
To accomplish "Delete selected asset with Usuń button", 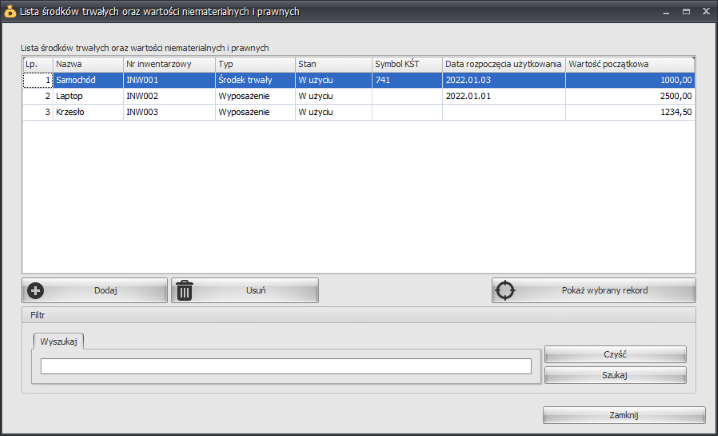I will pyautogui.click(x=245, y=290).
